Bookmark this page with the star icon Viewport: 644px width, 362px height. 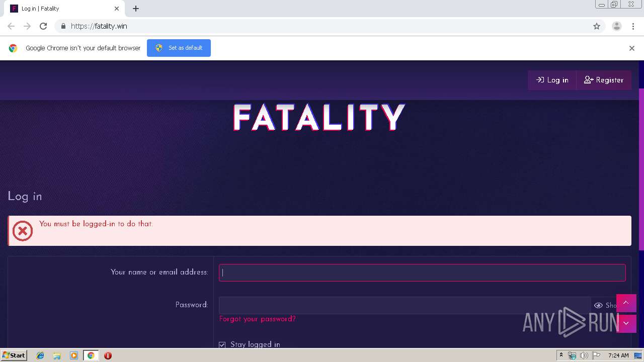[597, 26]
